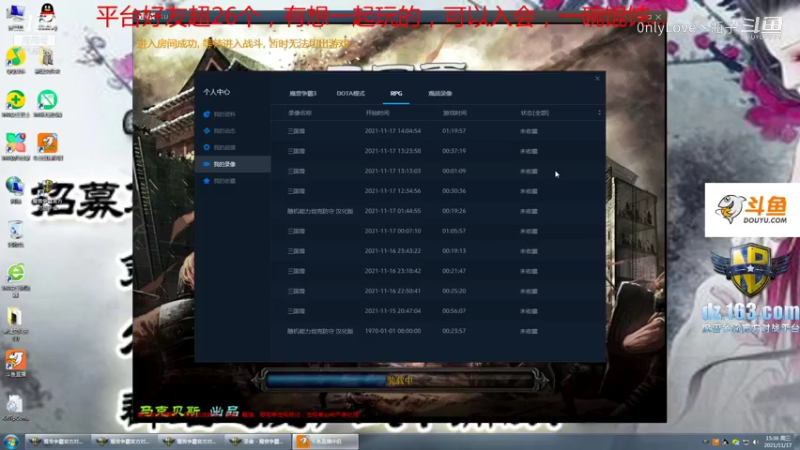This screenshot has width=800, height=450.
Task: Click the 装载中 loading progress bar
Action: (401, 380)
